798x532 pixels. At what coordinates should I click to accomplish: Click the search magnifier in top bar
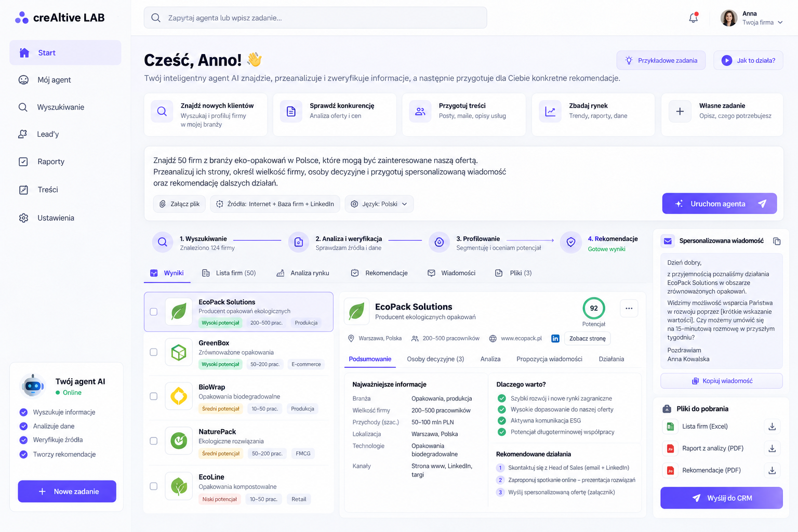[x=156, y=18]
